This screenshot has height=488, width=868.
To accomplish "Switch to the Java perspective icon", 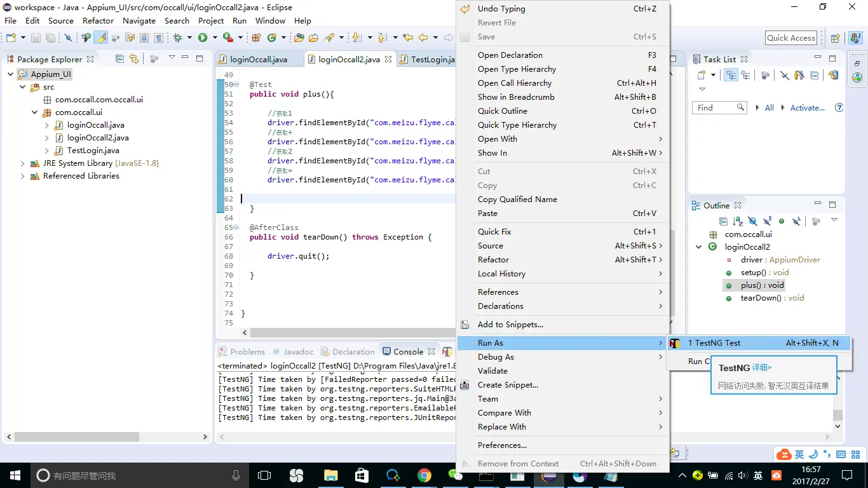I will pyautogui.click(x=857, y=38).
